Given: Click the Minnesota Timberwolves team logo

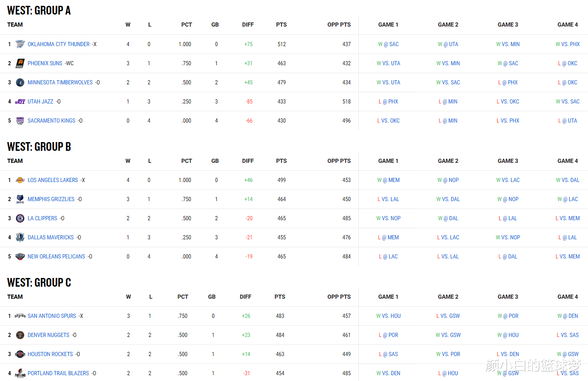Looking at the screenshot, I should tap(20, 82).
